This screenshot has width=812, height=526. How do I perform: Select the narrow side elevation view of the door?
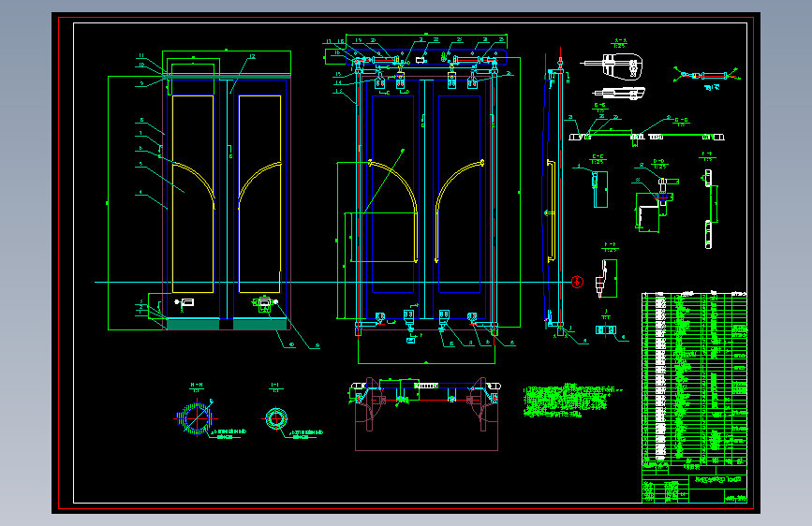coord(554,189)
